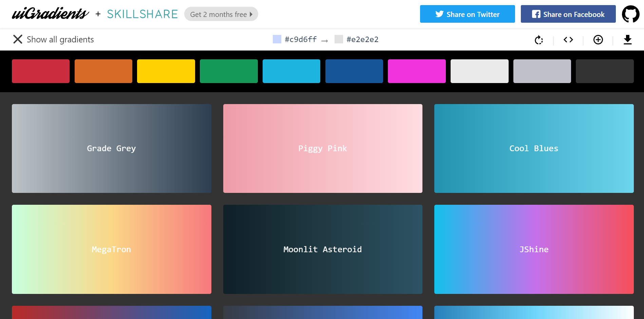Select the green color filter swatch
This screenshot has height=319, width=644.
pyautogui.click(x=229, y=71)
